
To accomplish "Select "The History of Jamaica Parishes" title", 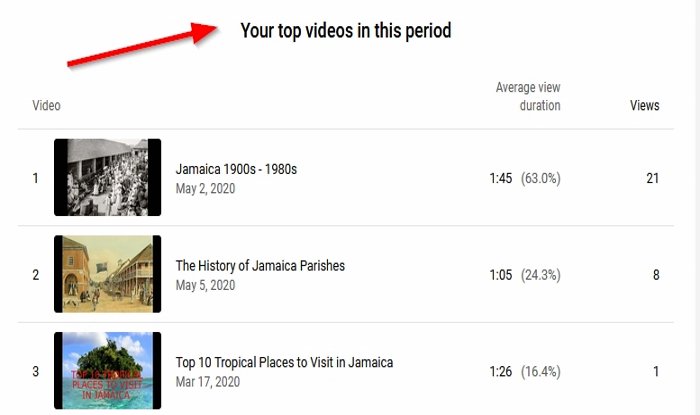I will (x=260, y=266).
